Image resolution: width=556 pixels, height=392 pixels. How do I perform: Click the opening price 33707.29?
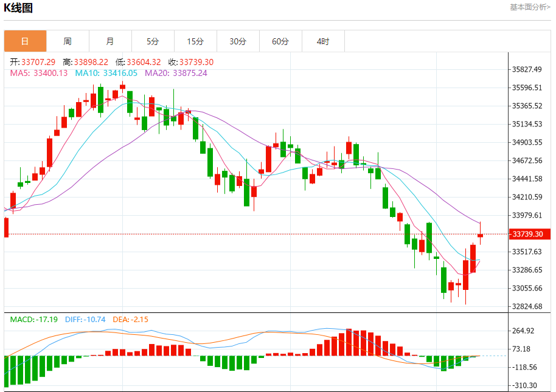(x=38, y=63)
